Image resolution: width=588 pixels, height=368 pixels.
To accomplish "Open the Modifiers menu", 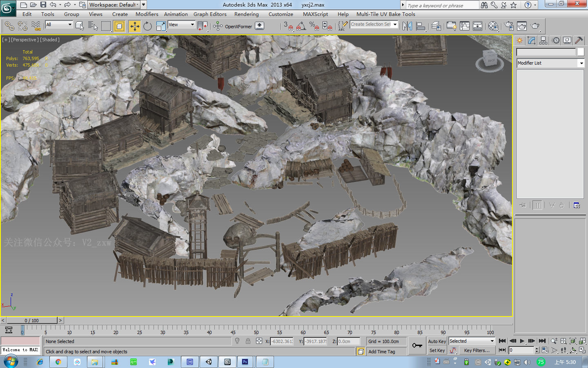I will click(147, 14).
